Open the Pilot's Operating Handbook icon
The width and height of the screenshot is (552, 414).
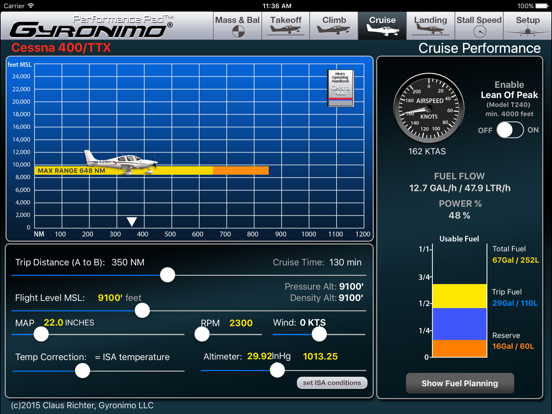tap(340, 88)
